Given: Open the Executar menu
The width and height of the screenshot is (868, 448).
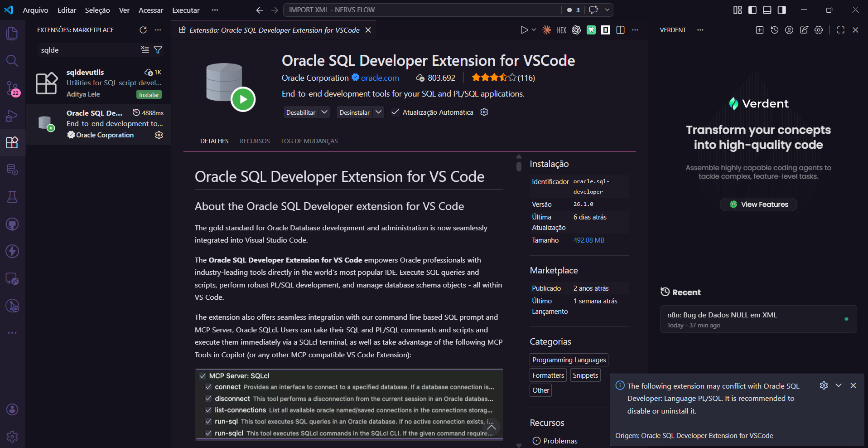Looking at the screenshot, I should (x=186, y=10).
